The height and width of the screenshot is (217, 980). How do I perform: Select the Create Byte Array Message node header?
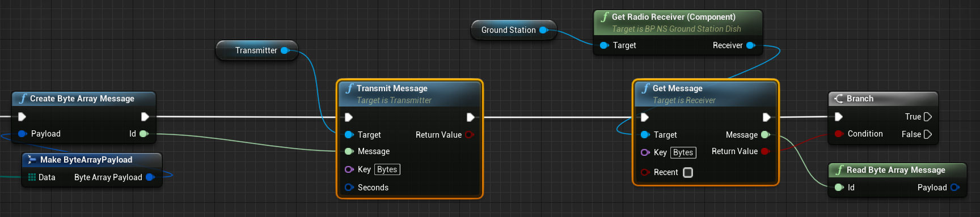[83, 99]
